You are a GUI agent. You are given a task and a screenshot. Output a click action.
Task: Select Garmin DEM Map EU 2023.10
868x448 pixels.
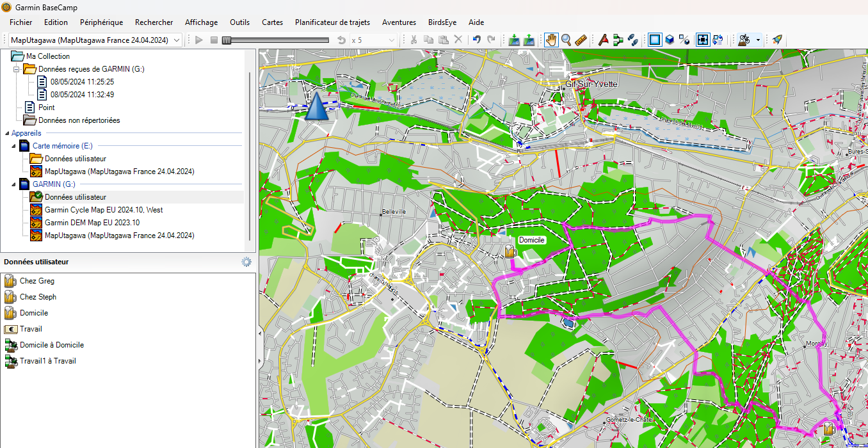click(x=92, y=223)
